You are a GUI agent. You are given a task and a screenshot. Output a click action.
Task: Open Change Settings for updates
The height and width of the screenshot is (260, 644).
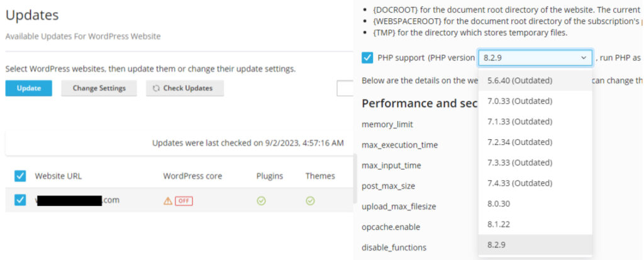click(x=99, y=88)
